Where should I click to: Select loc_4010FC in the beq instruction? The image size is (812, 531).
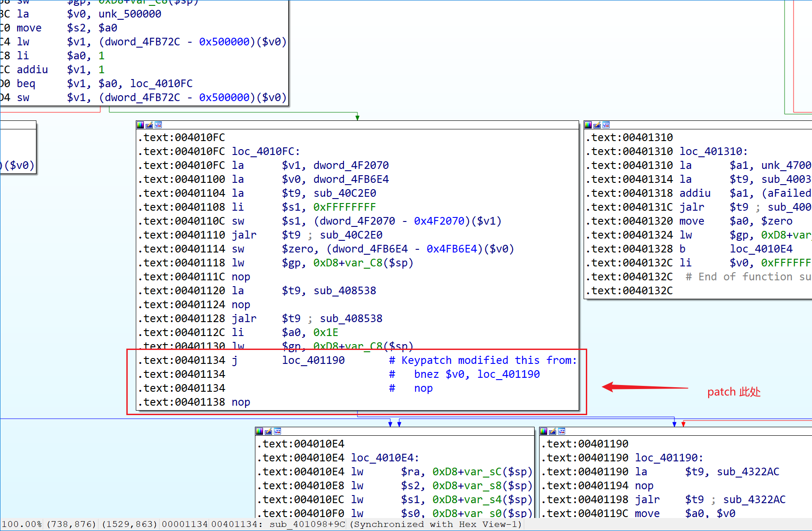pos(161,84)
